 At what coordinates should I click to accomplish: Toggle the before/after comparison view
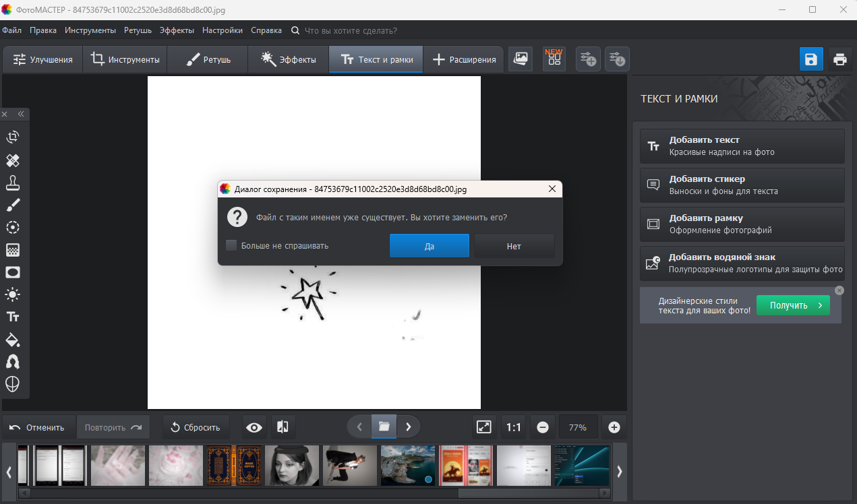click(x=283, y=427)
